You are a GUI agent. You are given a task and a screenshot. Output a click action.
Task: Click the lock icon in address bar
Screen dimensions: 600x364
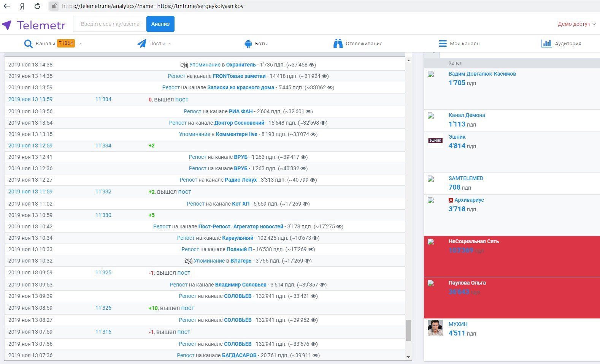pyautogui.click(x=54, y=6)
